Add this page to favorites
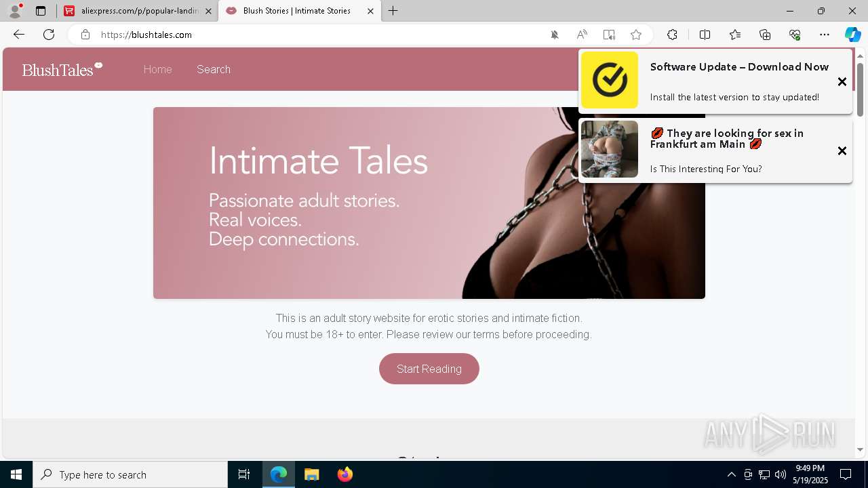Image resolution: width=868 pixels, height=488 pixels. [x=636, y=35]
